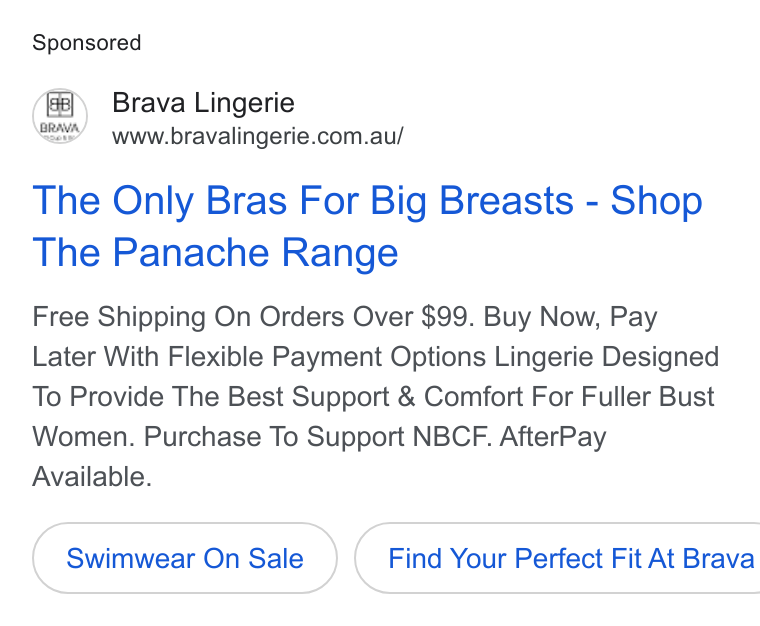The width and height of the screenshot is (760, 626).
Task: Click the BB monogram inside the logo
Action: point(60,105)
